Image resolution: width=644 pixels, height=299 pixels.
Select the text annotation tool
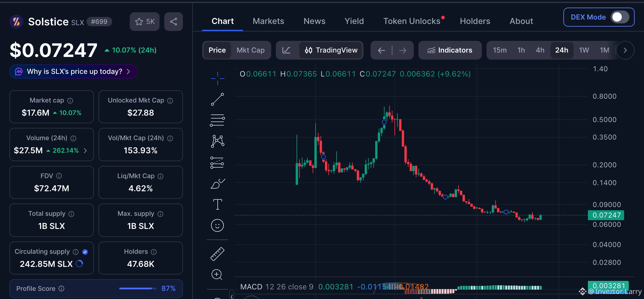(x=217, y=204)
